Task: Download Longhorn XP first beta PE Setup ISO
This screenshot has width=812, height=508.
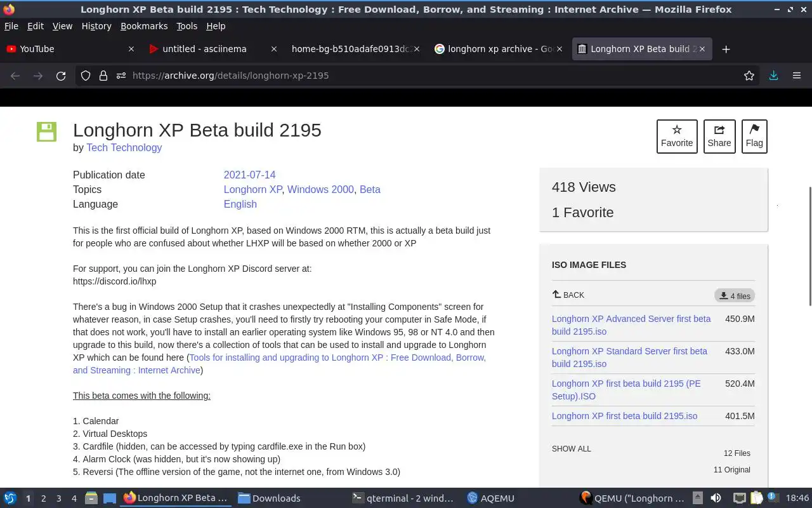Action: [x=626, y=390]
